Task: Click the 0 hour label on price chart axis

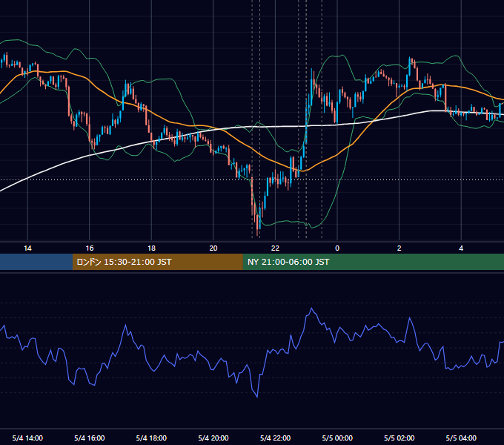Action: (x=337, y=248)
